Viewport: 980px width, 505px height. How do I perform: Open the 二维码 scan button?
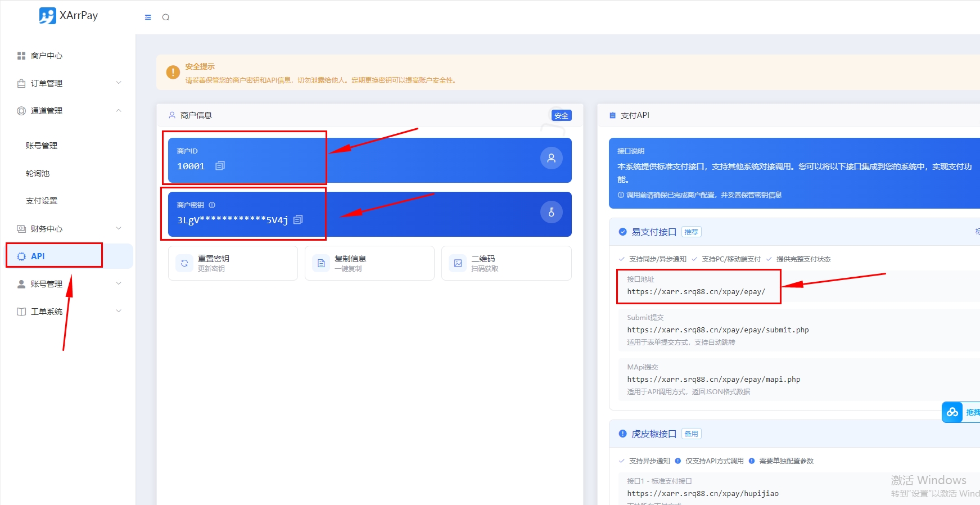click(506, 263)
